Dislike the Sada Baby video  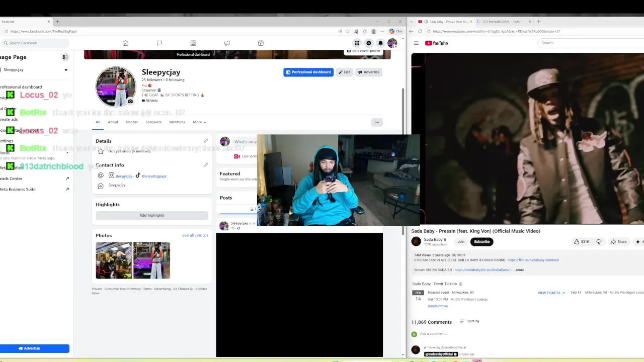(x=599, y=242)
